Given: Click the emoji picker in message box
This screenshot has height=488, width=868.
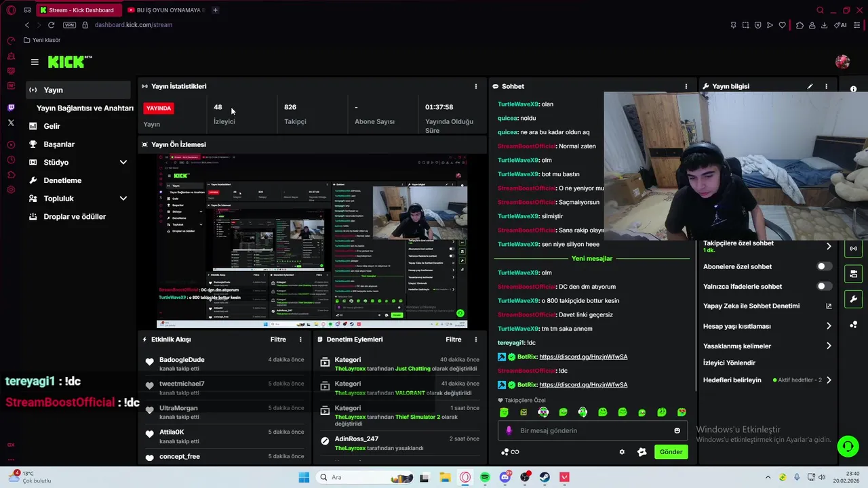Looking at the screenshot, I should (x=677, y=430).
